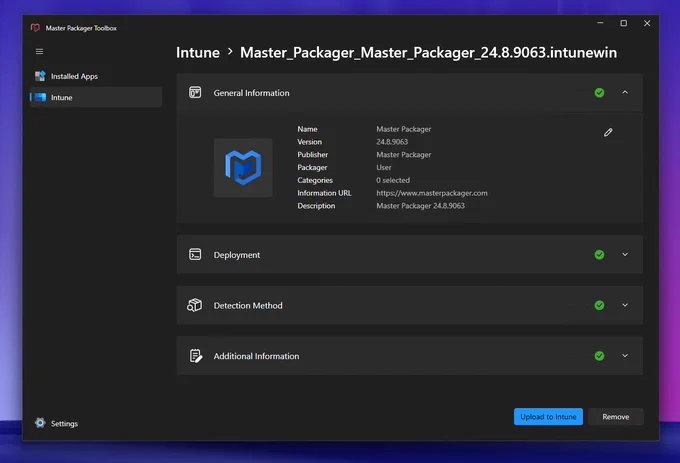Click the Master Packager app logo thumbnail
The image size is (680, 463).
pyautogui.click(x=243, y=168)
